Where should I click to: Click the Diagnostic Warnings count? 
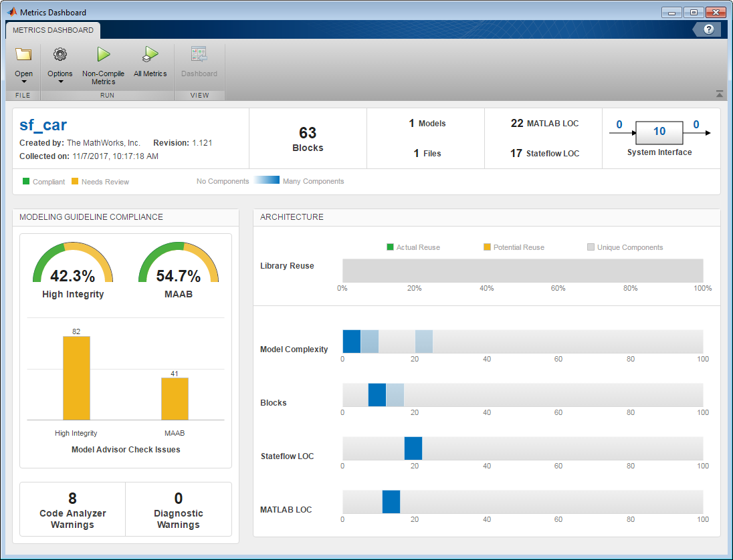coord(179,499)
